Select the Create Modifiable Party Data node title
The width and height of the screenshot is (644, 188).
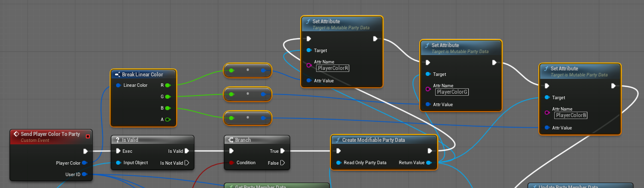coord(374,140)
